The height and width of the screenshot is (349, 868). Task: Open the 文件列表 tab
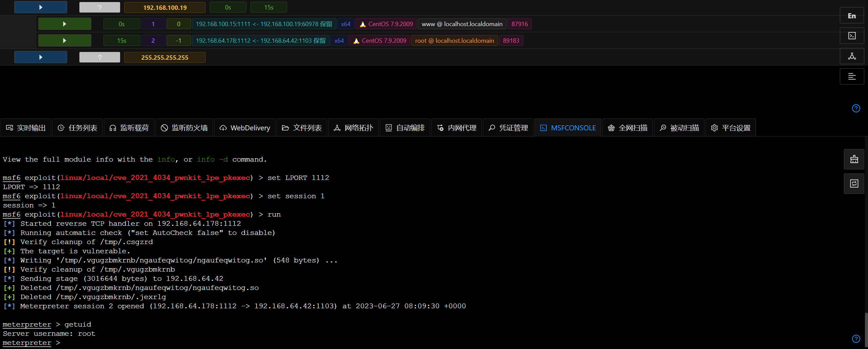pyautogui.click(x=302, y=128)
